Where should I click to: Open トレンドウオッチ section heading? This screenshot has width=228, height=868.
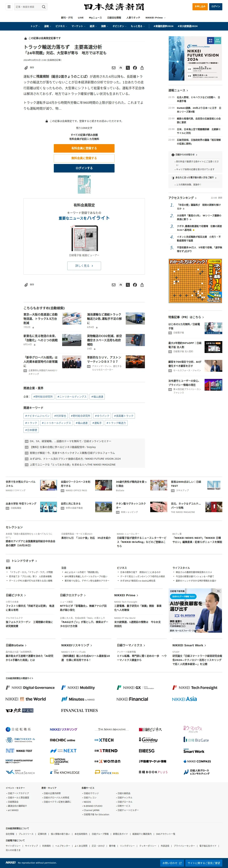pos(24,561)
